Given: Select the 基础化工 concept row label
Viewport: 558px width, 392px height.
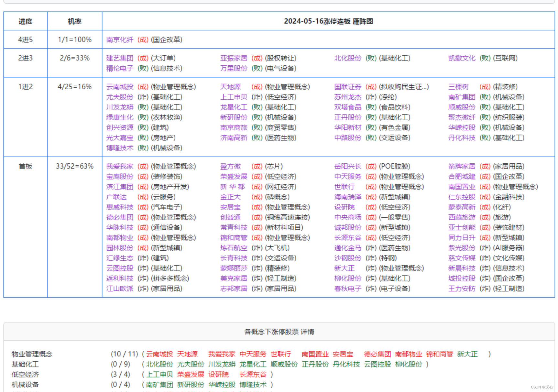Looking at the screenshot, I should 25,365.
